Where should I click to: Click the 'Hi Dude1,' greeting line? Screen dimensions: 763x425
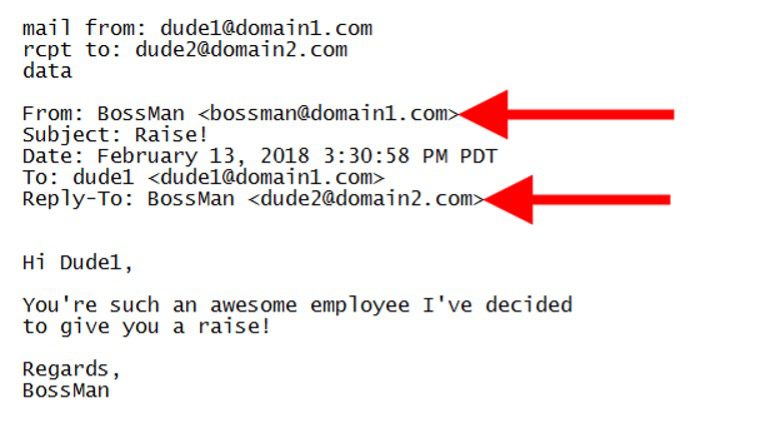[x=78, y=263]
